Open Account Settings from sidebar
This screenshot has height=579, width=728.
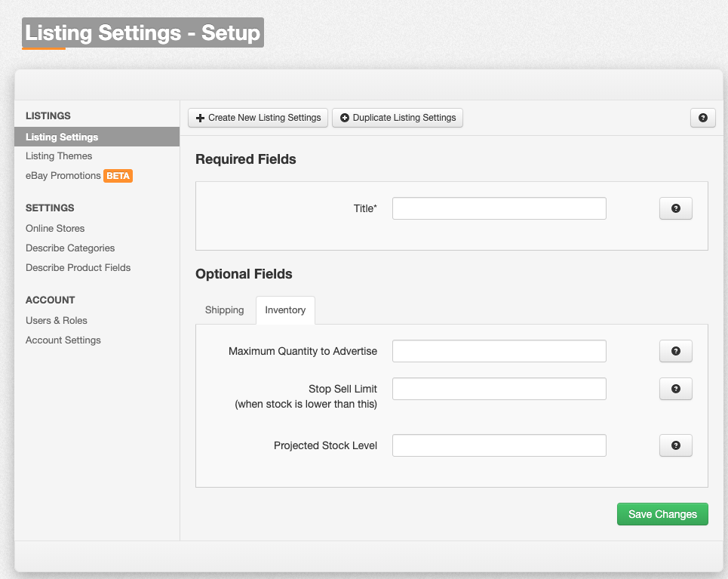click(x=63, y=340)
